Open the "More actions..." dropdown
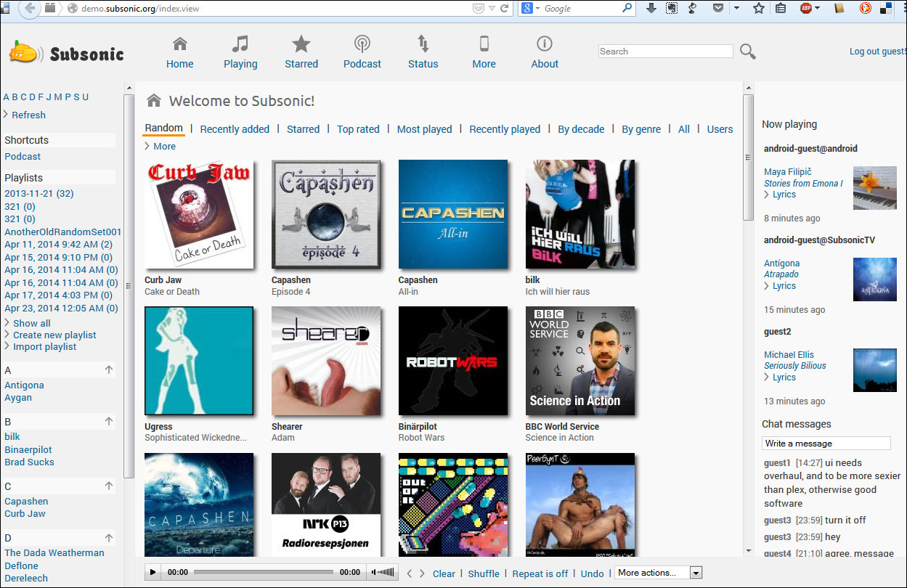This screenshot has height=588, width=907. (x=659, y=573)
